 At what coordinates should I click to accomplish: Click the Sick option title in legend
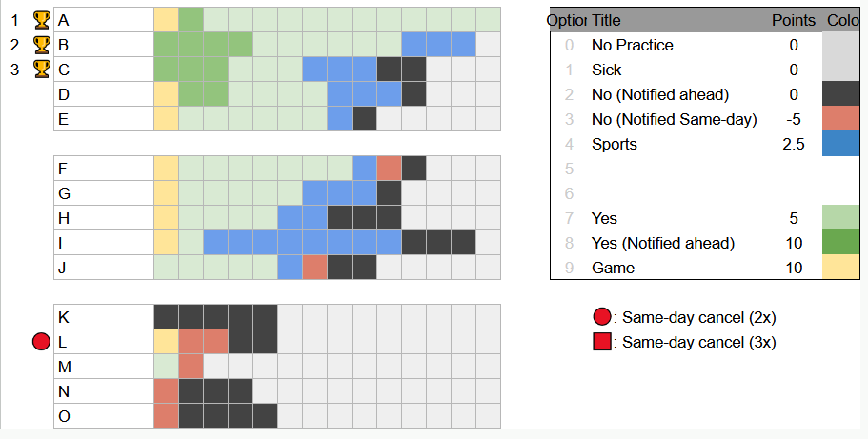607,70
